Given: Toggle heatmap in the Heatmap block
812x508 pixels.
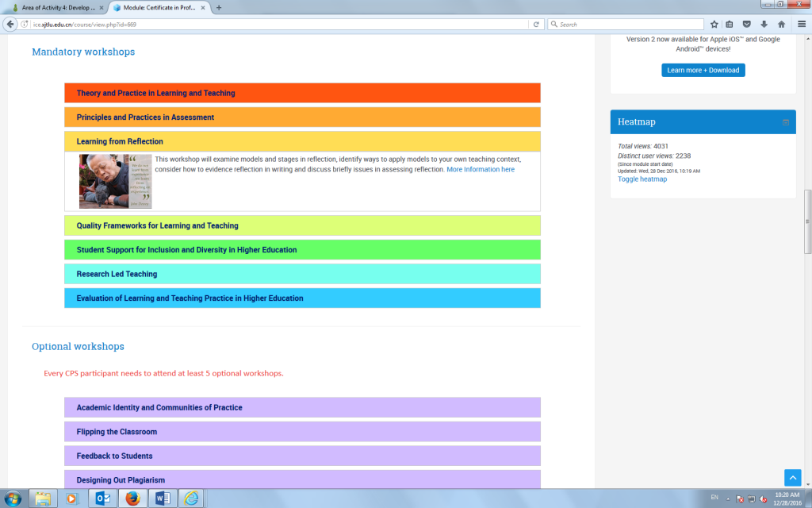Looking at the screenshot, I should (x=642, y=179).
